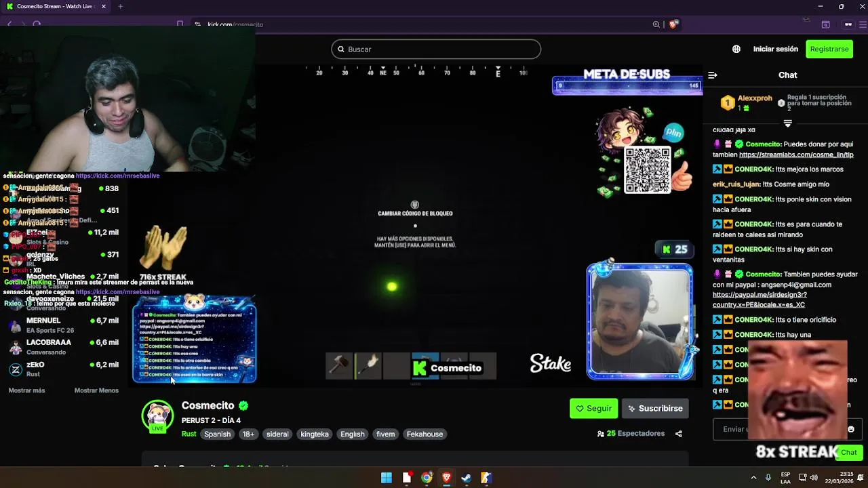Select the sideral tag
This screenshot has width=868, height=488.
click(277, 434)
